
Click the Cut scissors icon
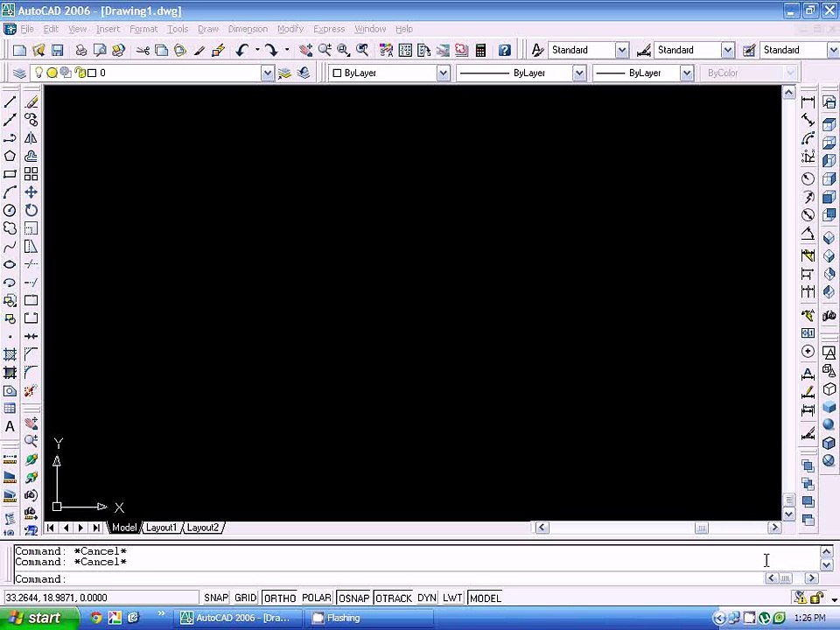click(143, 51)
